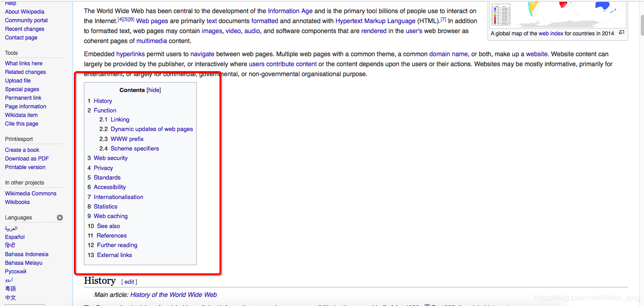The height and width of the screenshot is (306, 644).
Task: Switch to 中文 language version
Action: pos(10,298)
